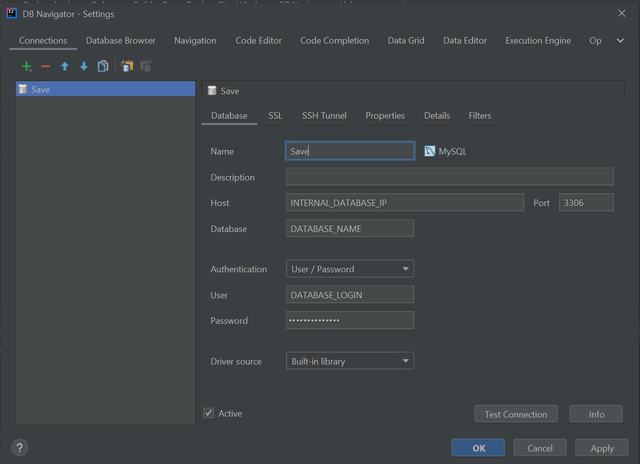Click the Info button
The width and height of the screenshot is (640, 464).
[596, 414]
